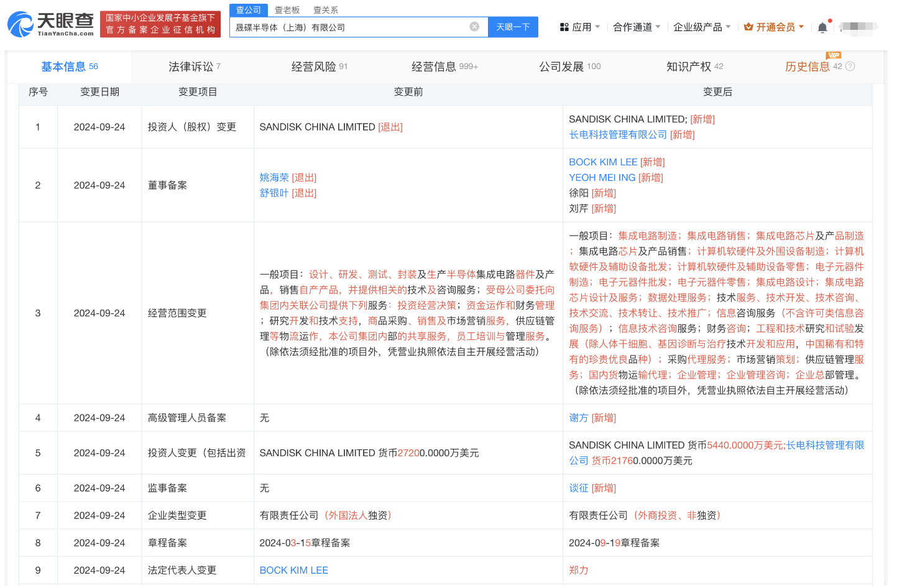Click the crown icon for 开通会员

tap(748, 27)
